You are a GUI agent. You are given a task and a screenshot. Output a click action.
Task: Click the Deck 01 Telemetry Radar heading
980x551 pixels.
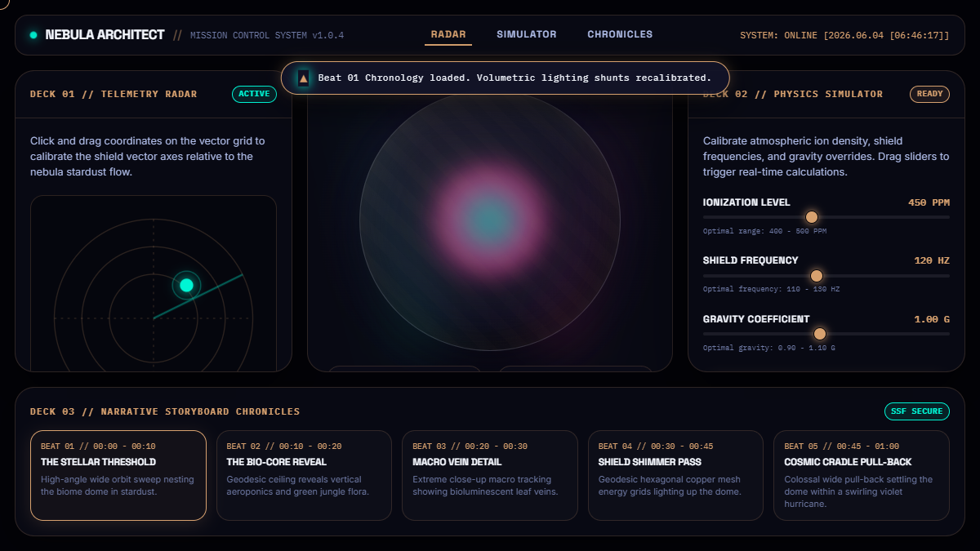click(x=114, y=94)
